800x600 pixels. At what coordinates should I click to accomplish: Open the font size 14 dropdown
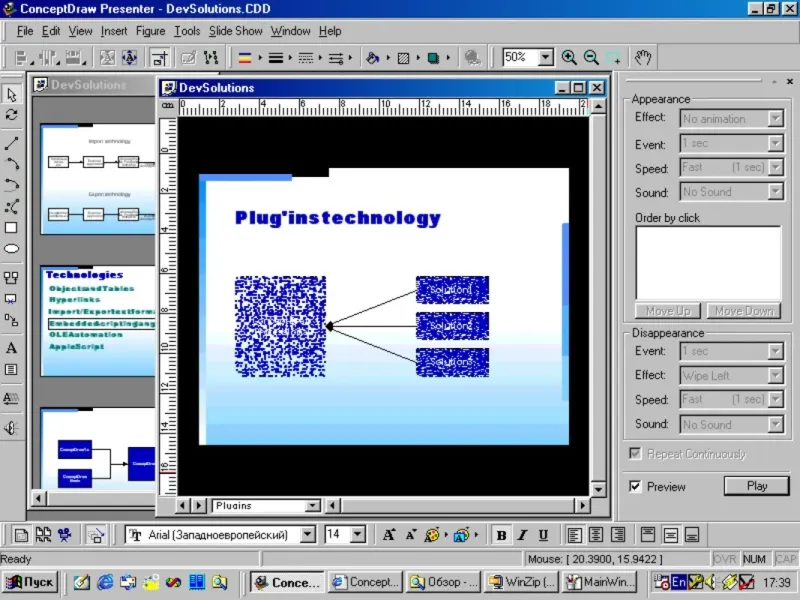tap(358, 535)
